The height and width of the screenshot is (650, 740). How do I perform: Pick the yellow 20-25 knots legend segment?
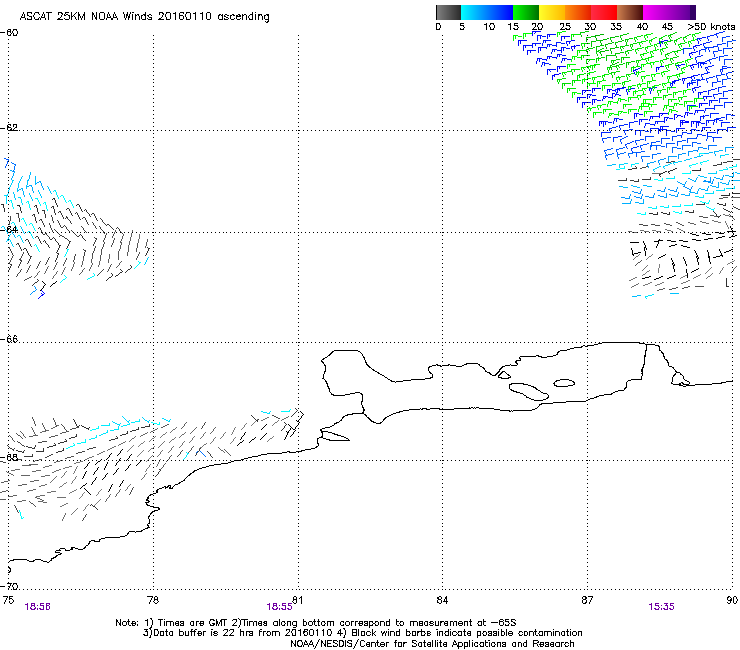pos(552,12)
